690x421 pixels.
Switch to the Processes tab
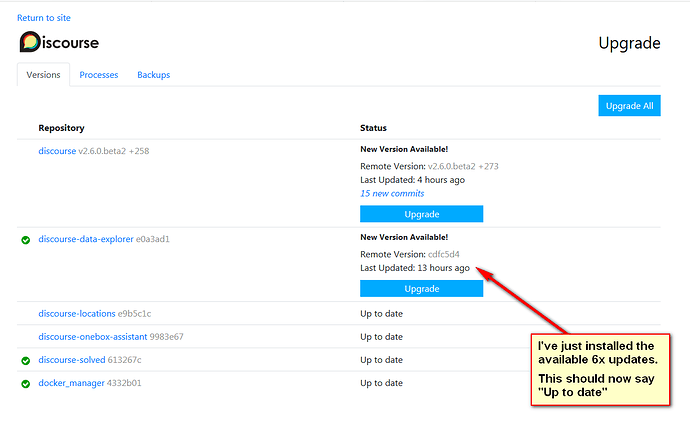click(x=99, y=75)
